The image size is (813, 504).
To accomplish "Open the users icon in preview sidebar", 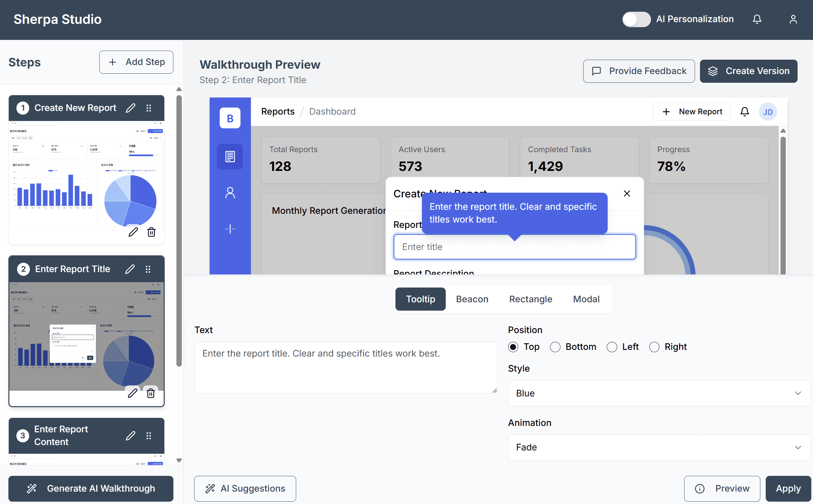I will pos(230,193).
